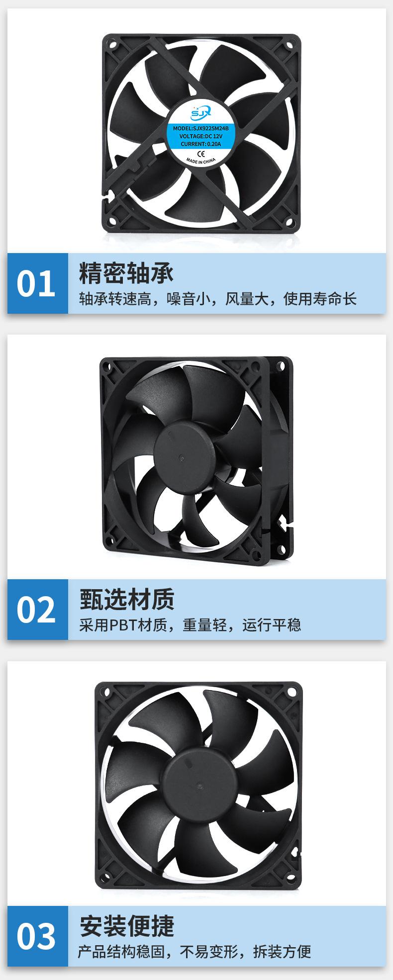Select the blue 03 number badge

point(37,936)
